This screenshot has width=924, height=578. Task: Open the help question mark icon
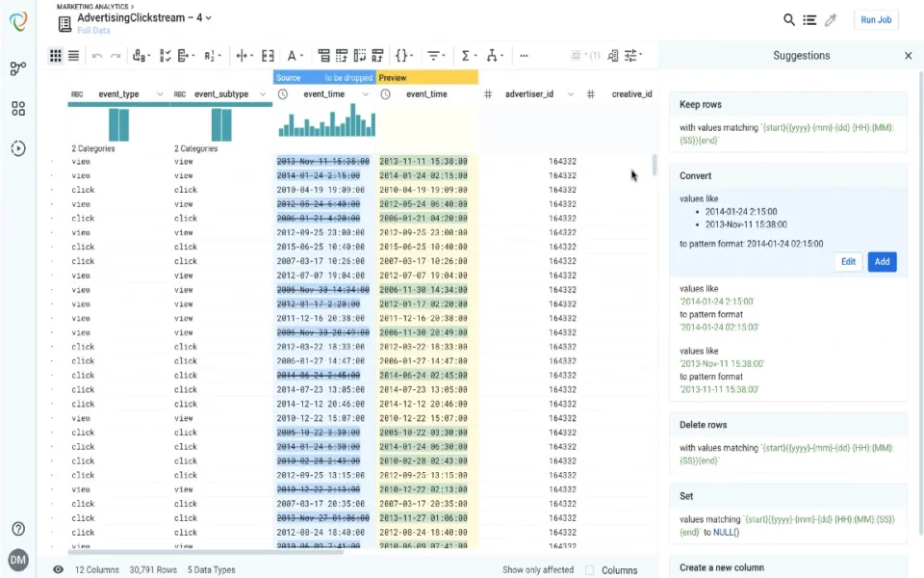click(18, 529)
